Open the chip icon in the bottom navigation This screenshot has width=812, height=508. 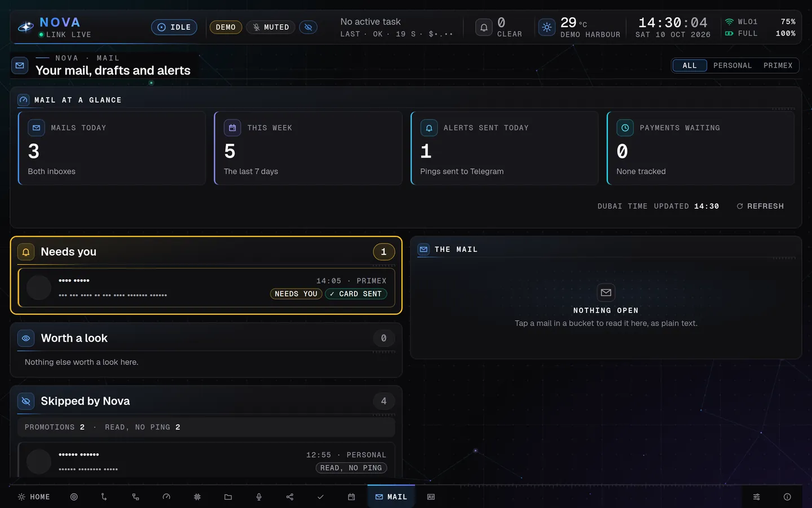[197, 497]
